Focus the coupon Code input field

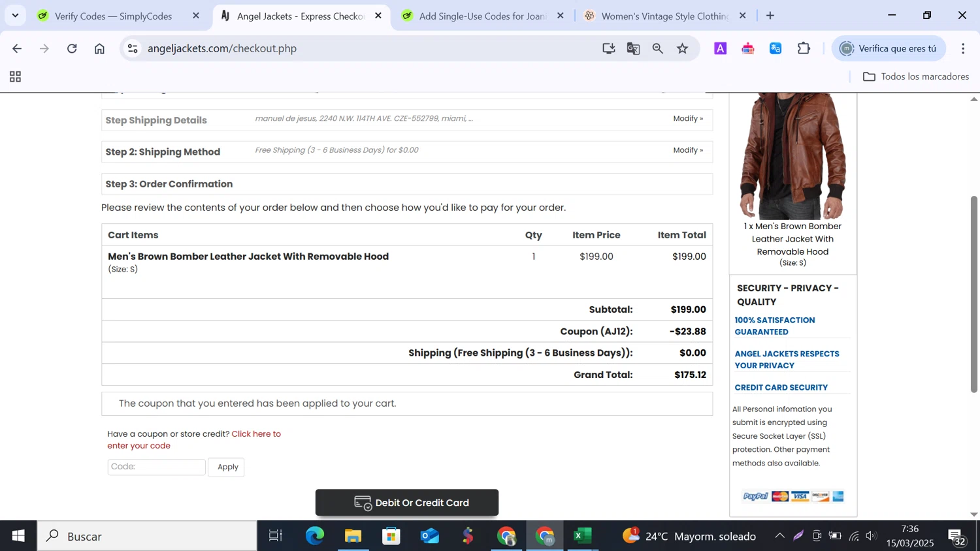156,467
